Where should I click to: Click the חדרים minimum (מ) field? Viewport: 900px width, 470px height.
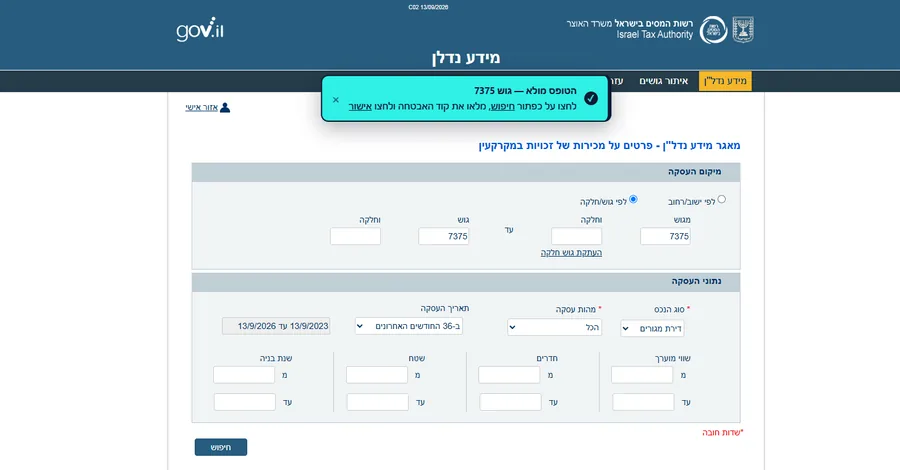(x=509, y=375)
